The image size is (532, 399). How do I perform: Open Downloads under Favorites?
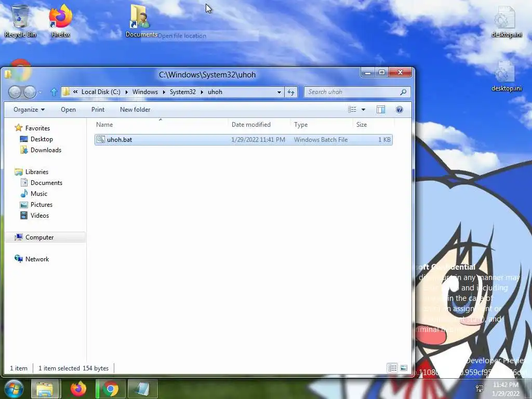click(41, 150)
